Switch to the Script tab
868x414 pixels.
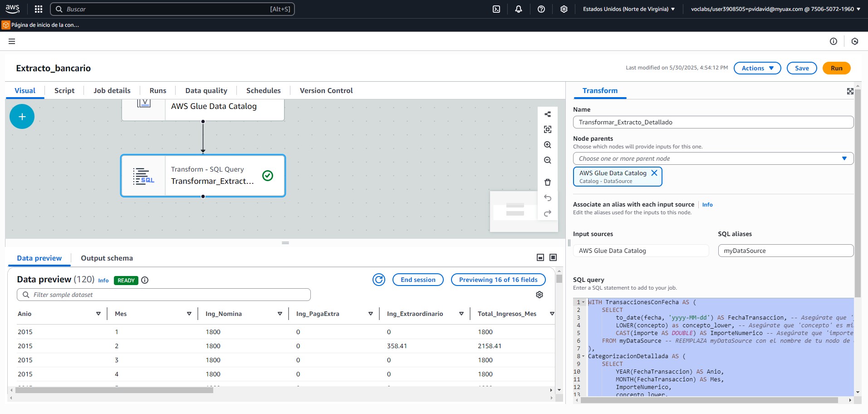(x=64, y=91)
